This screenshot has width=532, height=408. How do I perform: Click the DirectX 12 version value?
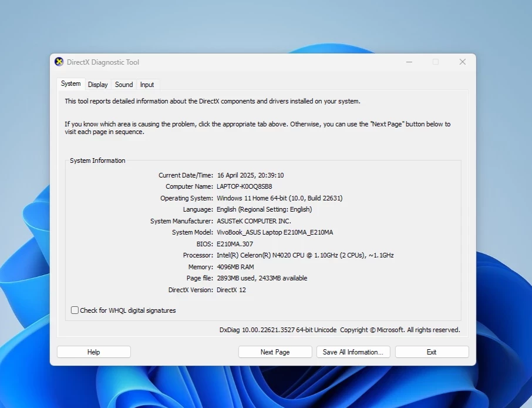pyautogui.click(x=231, y=290)
